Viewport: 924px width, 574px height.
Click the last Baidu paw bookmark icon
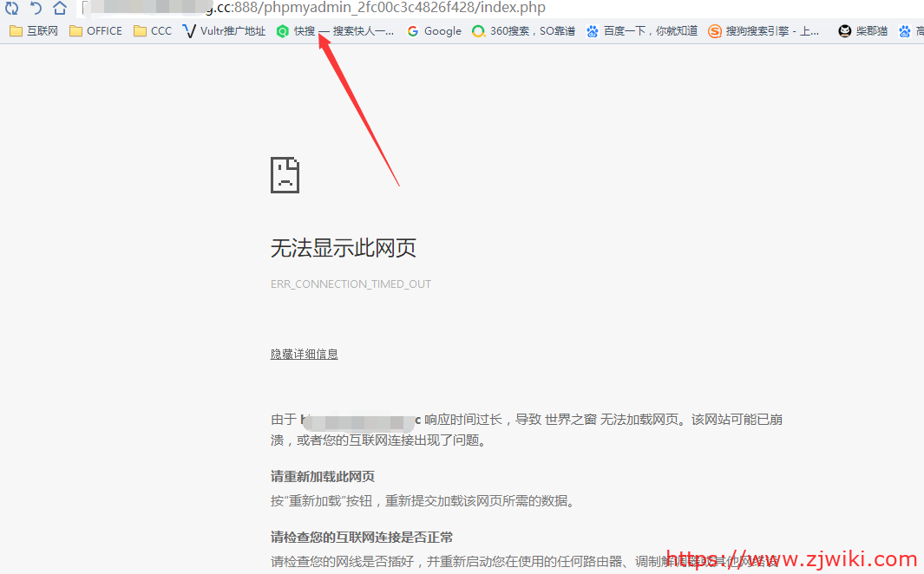[x=905, y=31]
